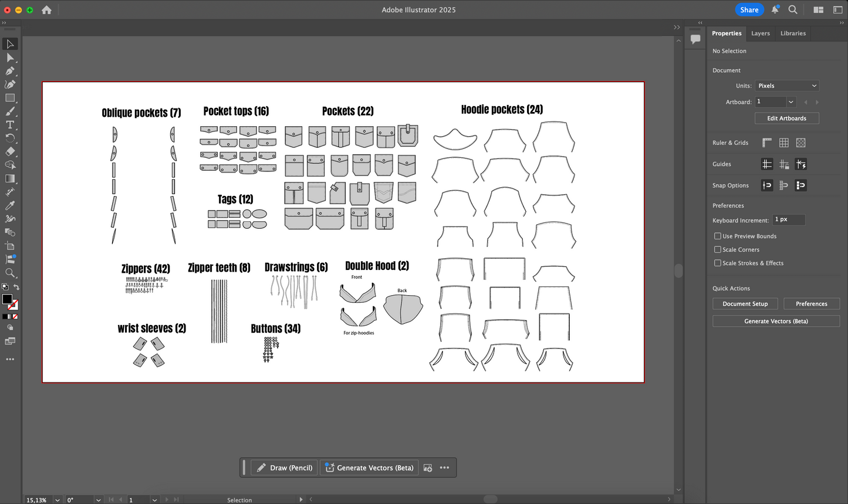This screenshot has width=848, height=504.
Task: Enable snap to grid option
Action: 783,185
